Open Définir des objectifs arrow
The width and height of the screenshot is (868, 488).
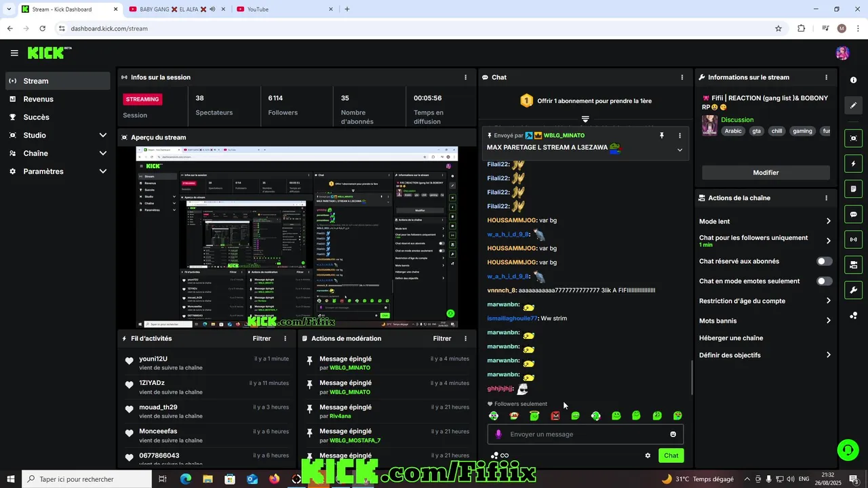pyautogui.click(x=828, y=355)
